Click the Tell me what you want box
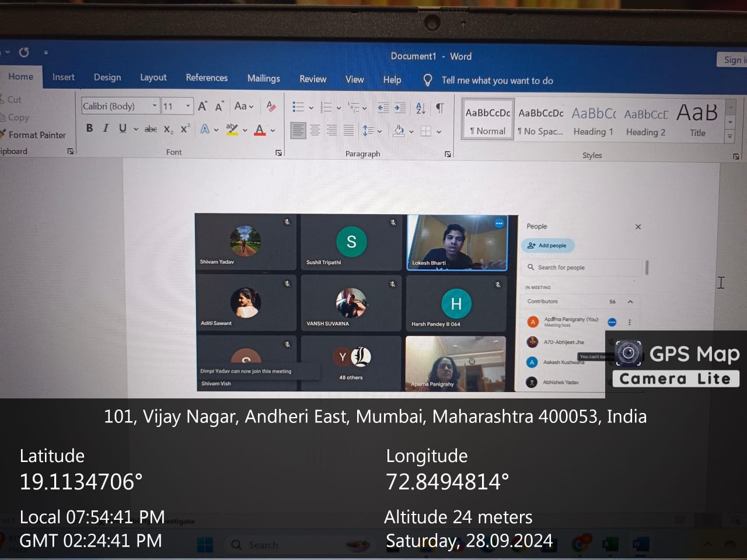Screen dimensions: 747x560 point(497,80)
